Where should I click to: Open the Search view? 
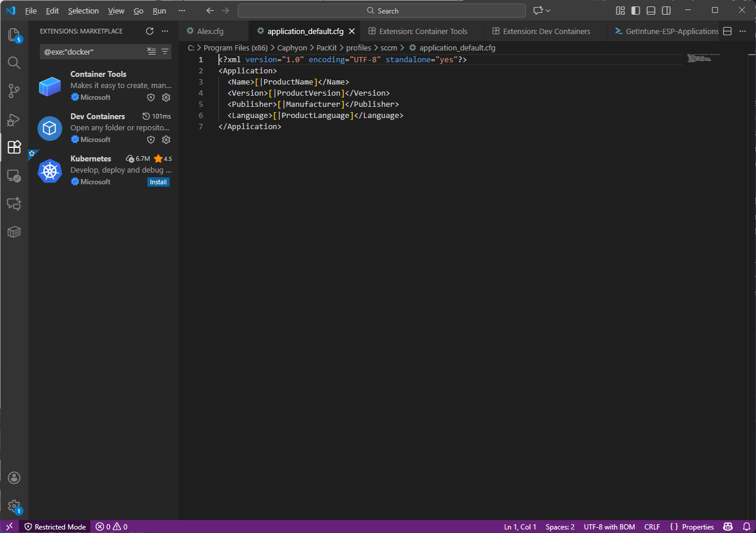[x=14, y=63]
